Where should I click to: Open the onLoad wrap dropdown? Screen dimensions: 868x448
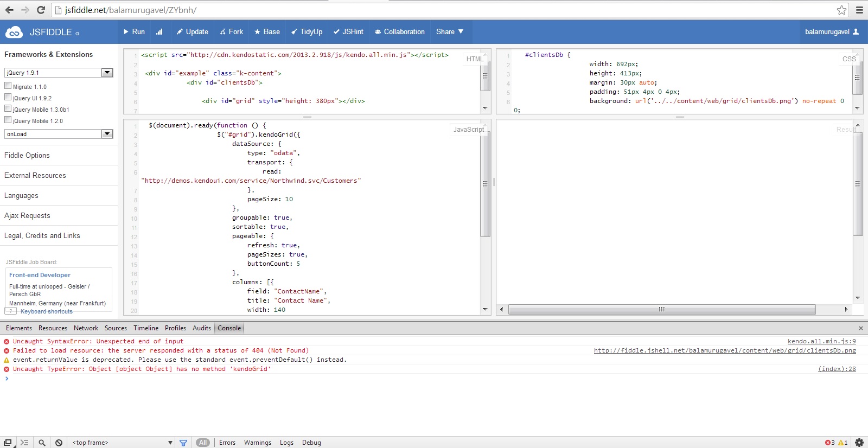[59, 134]
